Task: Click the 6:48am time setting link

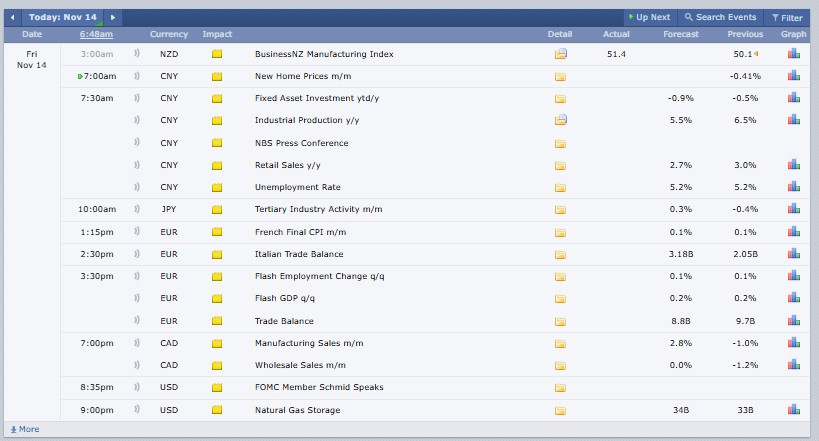Action: click(97, 35)
